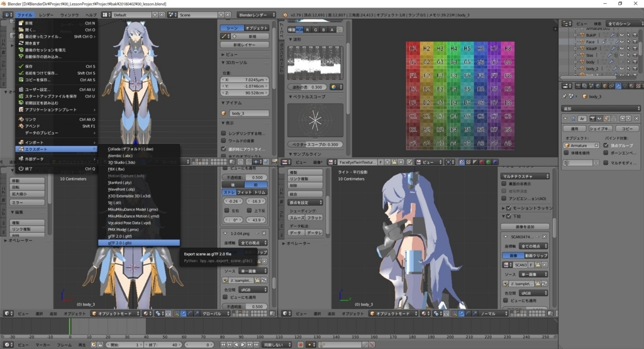Toggle the 頂点グループ bind checkbox
Screen dimensions: 644x349
click(x=606, y=145)
